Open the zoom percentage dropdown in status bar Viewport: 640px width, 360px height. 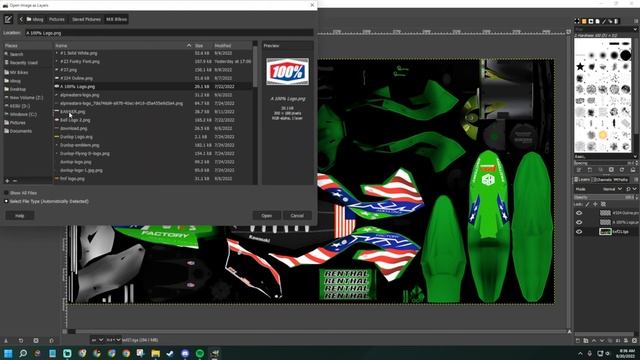[x=114, y=340]
